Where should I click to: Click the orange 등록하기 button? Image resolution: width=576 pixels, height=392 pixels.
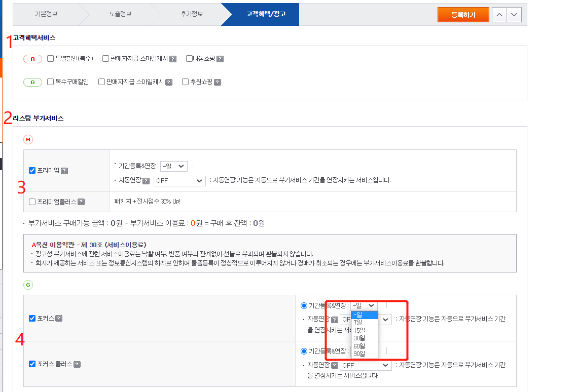coord(462,15)
